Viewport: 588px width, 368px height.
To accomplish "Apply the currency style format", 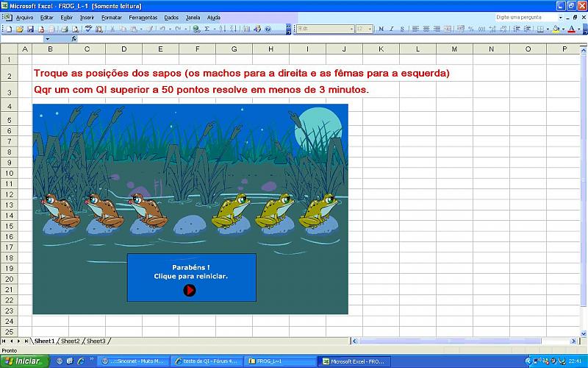I will (x=461, y=29).
